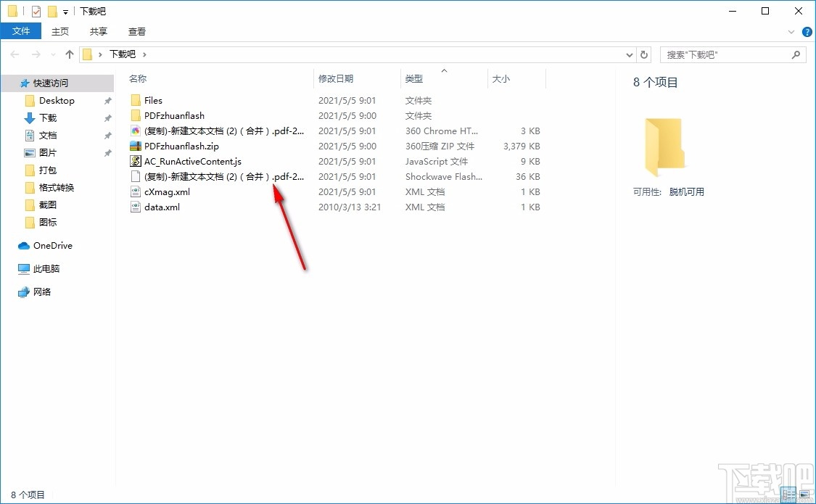Create new folder via quick access toolbar icon

coord(51,11)
